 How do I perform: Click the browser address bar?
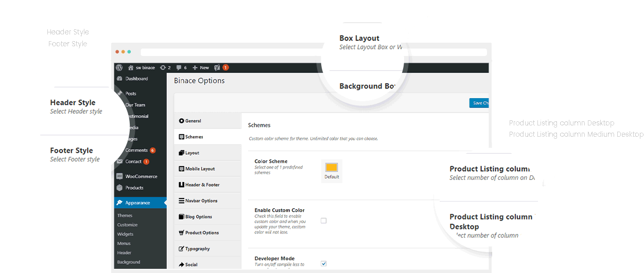(314, 52)
